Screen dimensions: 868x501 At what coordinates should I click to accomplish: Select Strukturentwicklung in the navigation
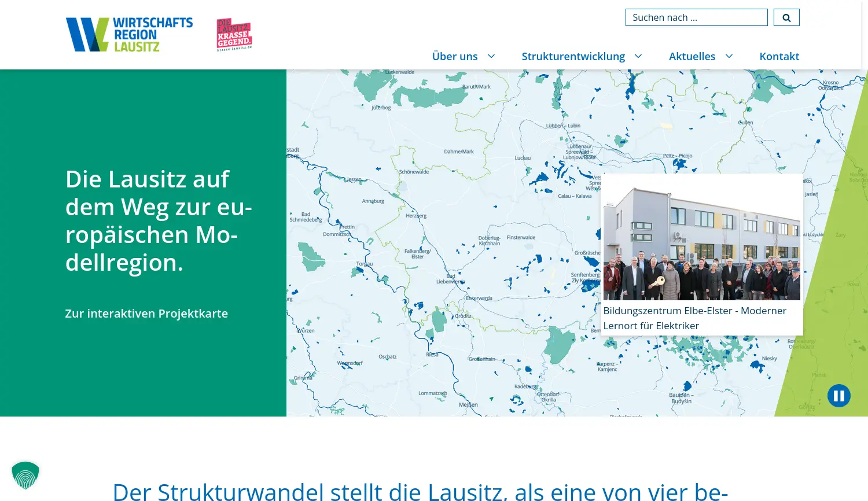pyautogui.click(x=573, y=56)
